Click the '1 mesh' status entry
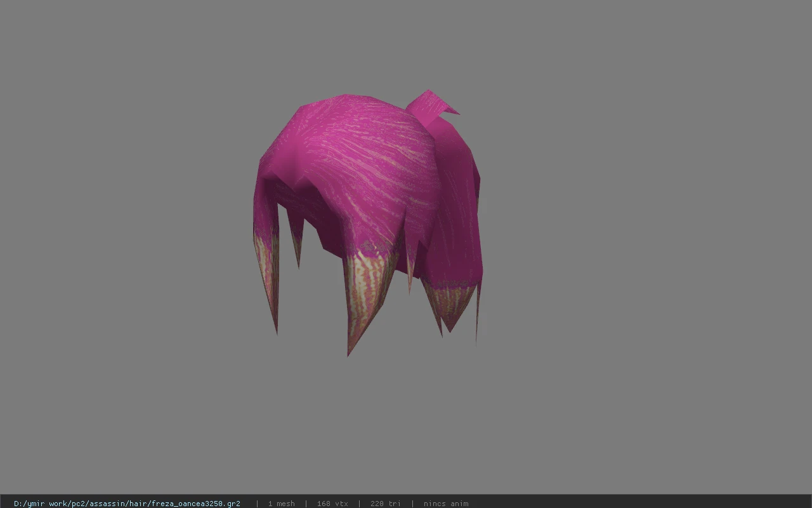Screen dimensions: 812x508 [281, 504]
